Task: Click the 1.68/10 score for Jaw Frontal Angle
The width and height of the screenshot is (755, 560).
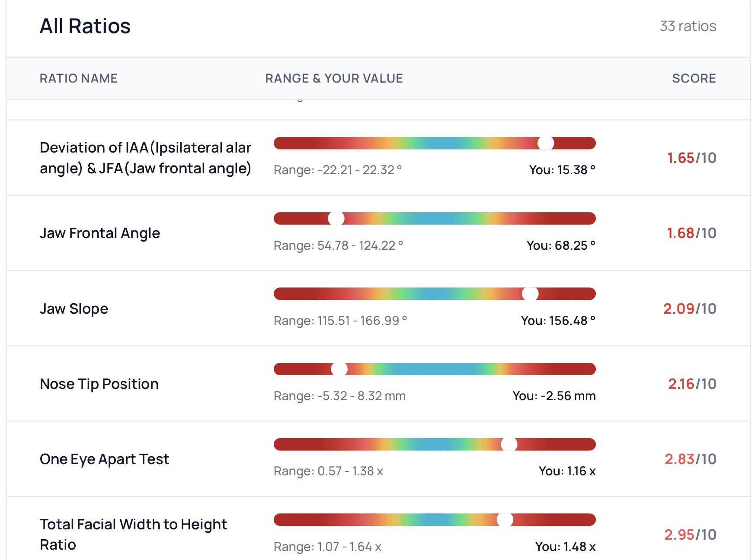Action: 691,233
